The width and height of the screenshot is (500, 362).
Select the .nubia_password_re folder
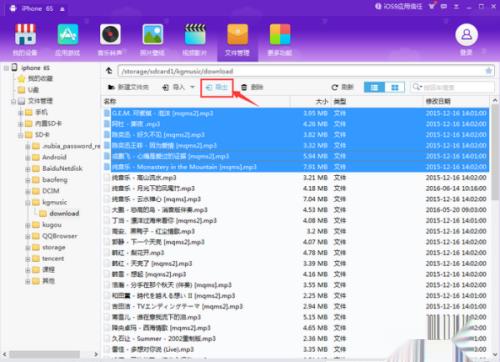pos(71,146)
